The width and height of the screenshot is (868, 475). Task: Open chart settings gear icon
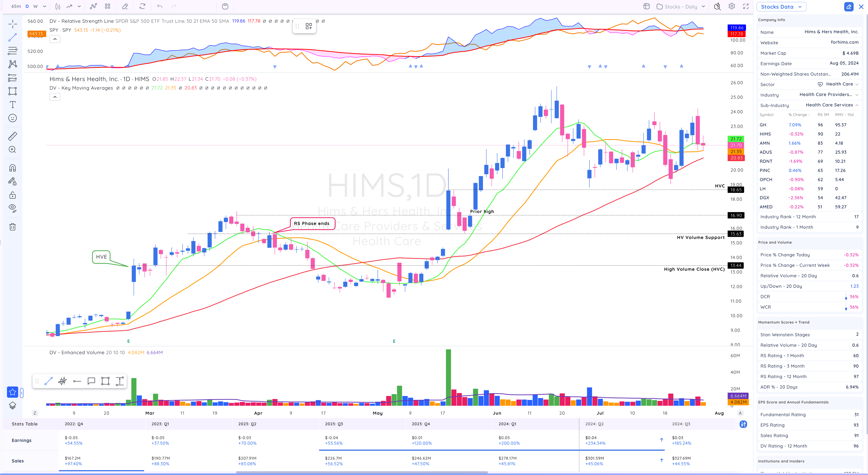[732, 7]
